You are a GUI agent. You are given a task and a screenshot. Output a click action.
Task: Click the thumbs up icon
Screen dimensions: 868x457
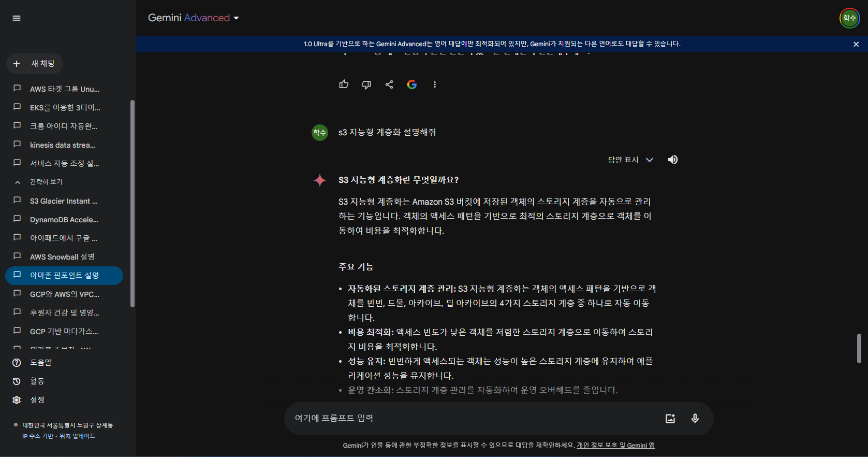click(x=344, y=84)
